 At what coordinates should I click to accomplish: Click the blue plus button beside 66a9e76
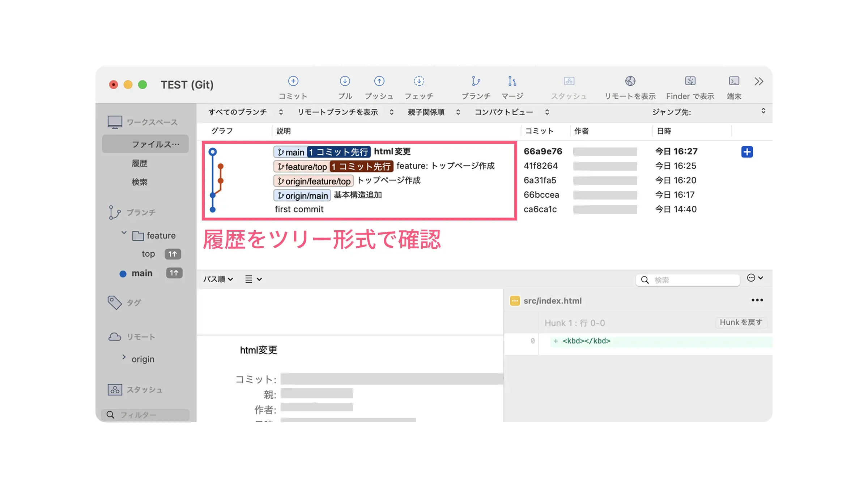tap(747, 152)
